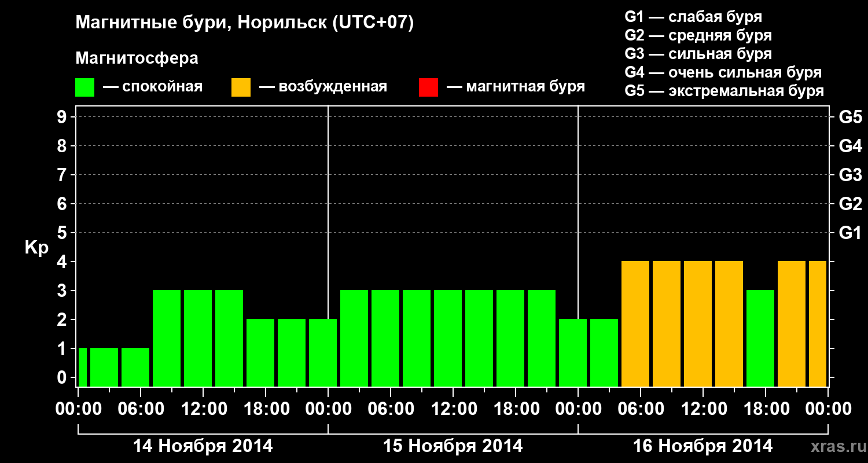This screenshot has width=868, height=463.
Task: Click the last 00:00 label ending 16 Ноября
Action: [828, 409]
